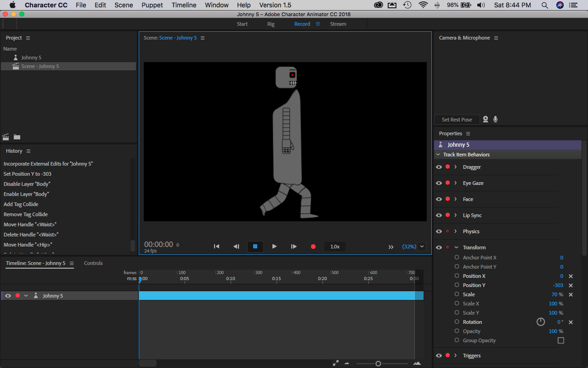This screenshot has height=368, width=588.
Task: Open the Camera & Microphone panel menu
Action: 496,38
